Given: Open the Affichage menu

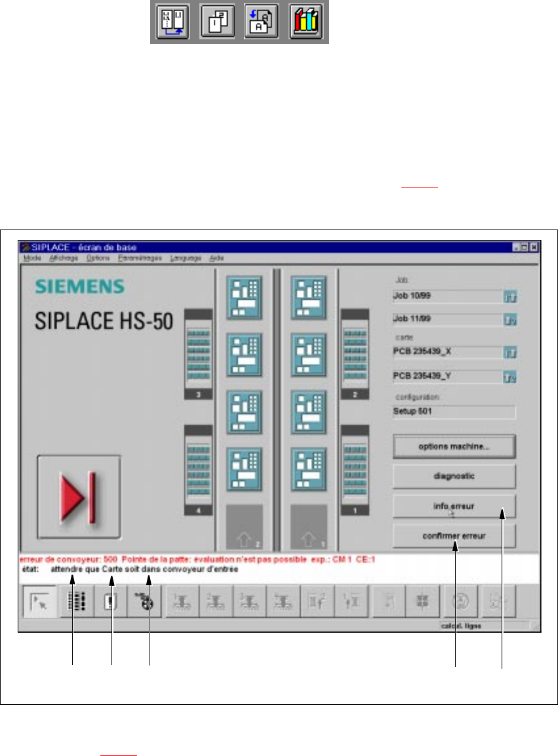Looking at the screenshot, I should [63, 258].
